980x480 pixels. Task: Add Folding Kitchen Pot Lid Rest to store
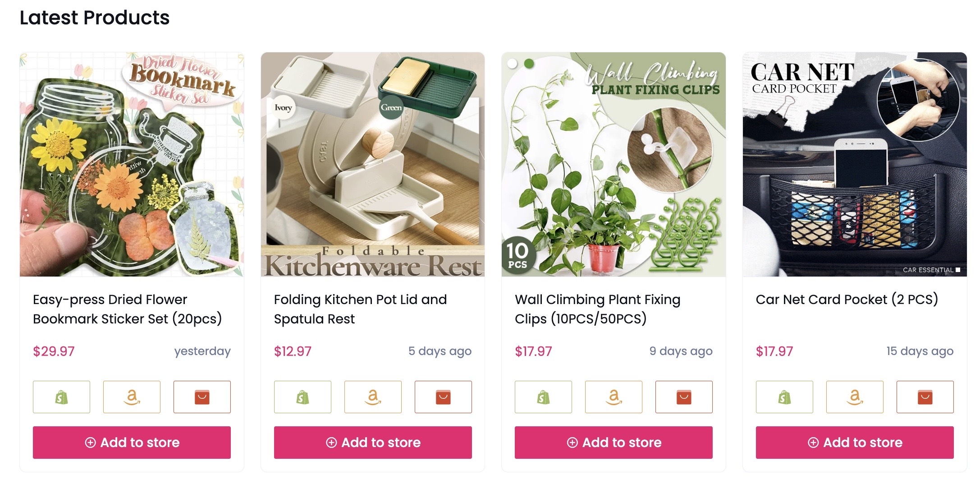tap(373, 443)
